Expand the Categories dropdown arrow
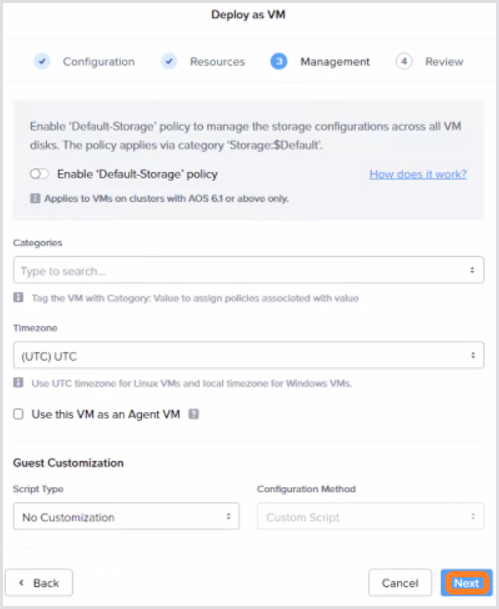The image size is (499, 609). tap(472, 270)
